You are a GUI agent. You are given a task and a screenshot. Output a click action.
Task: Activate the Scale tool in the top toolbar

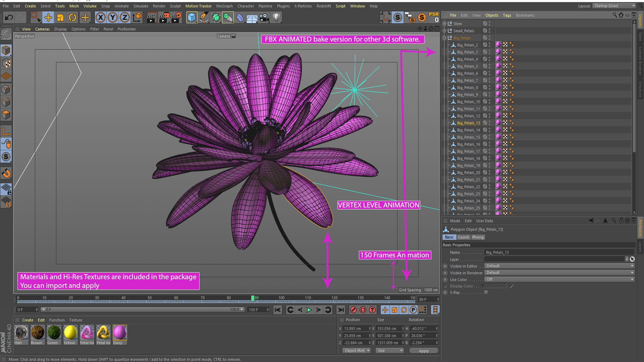60,17
